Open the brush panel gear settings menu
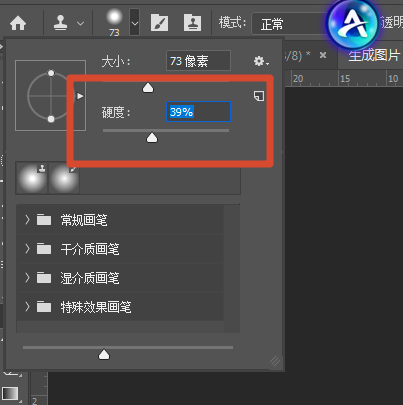Viewport: 403px width, 405px height. (261, 61)
